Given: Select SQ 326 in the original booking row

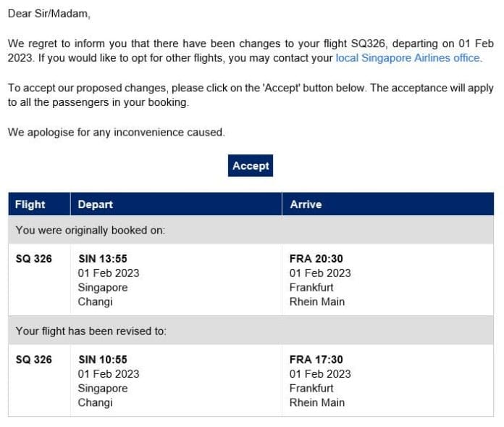Looking at the screenshot, I should 34,258.
